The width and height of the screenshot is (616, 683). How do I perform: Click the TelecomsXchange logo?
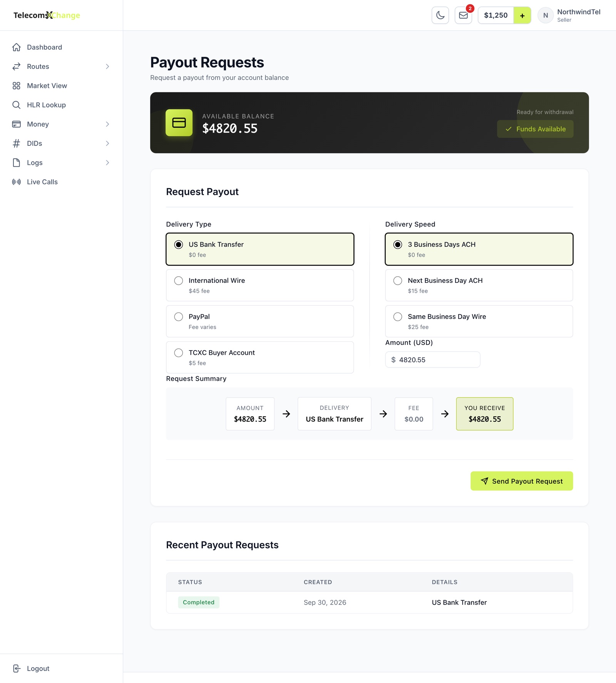pos(47,15)
